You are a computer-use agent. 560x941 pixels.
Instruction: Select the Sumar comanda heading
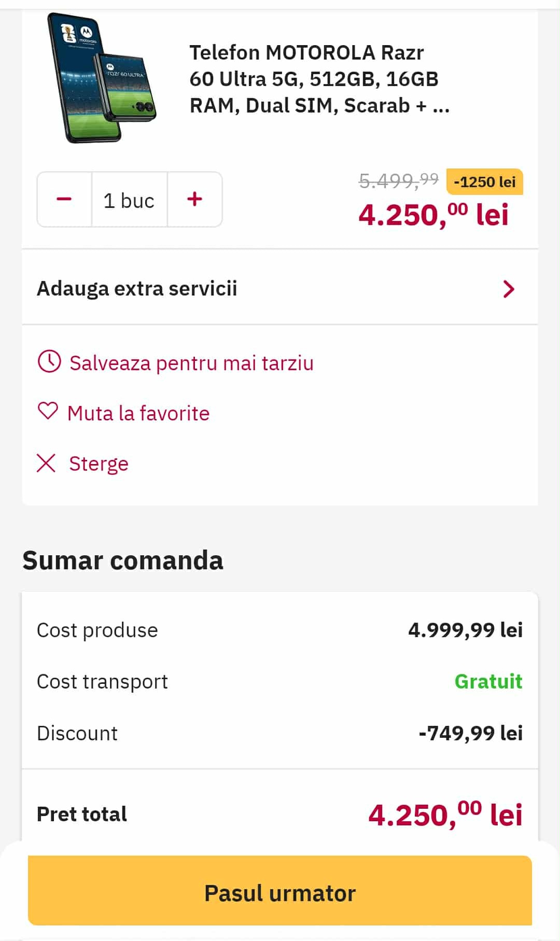[123, 560]
